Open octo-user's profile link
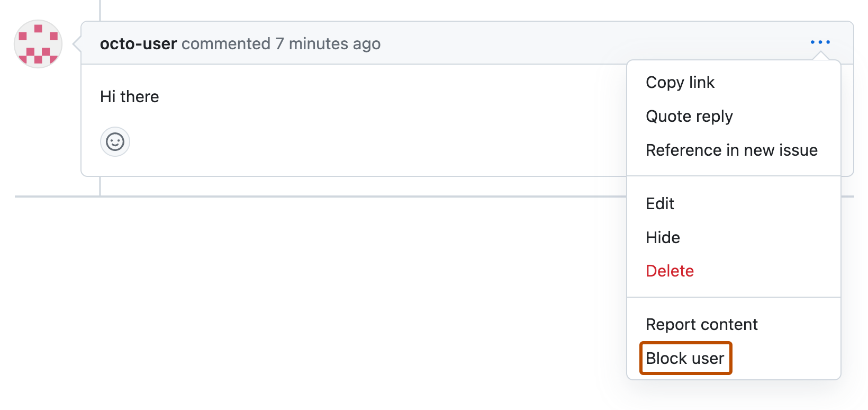Viewport: 868px width, 410px height. pyautogui.click(x=138, y=43)
